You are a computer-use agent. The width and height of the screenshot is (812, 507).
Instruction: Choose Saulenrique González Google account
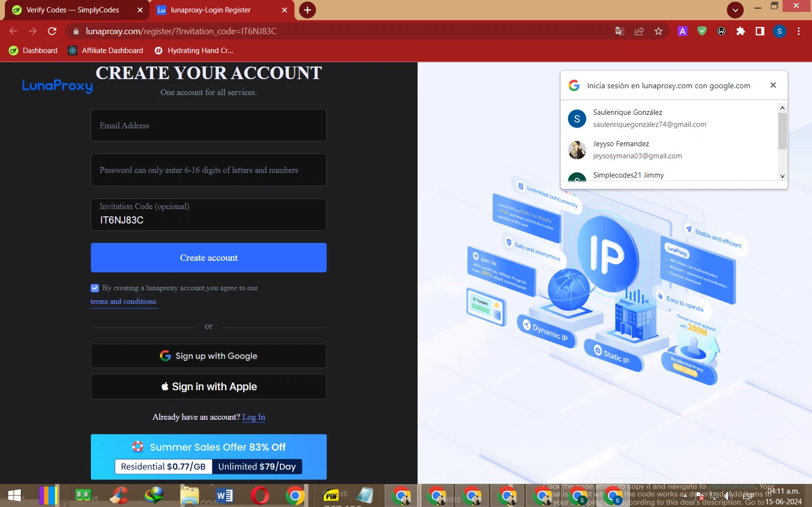click(669, 118)
